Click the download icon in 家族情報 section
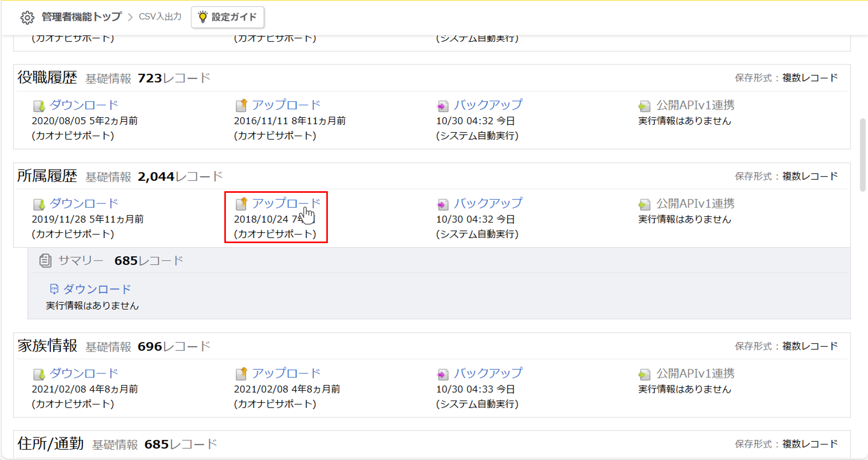 coord(39,373)
